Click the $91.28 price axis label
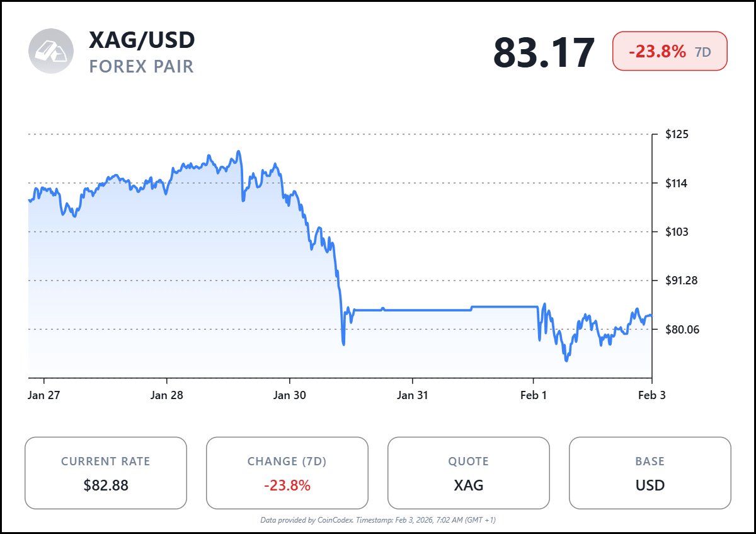The width and height of the screenshot is (756, 534). (682, 281)
